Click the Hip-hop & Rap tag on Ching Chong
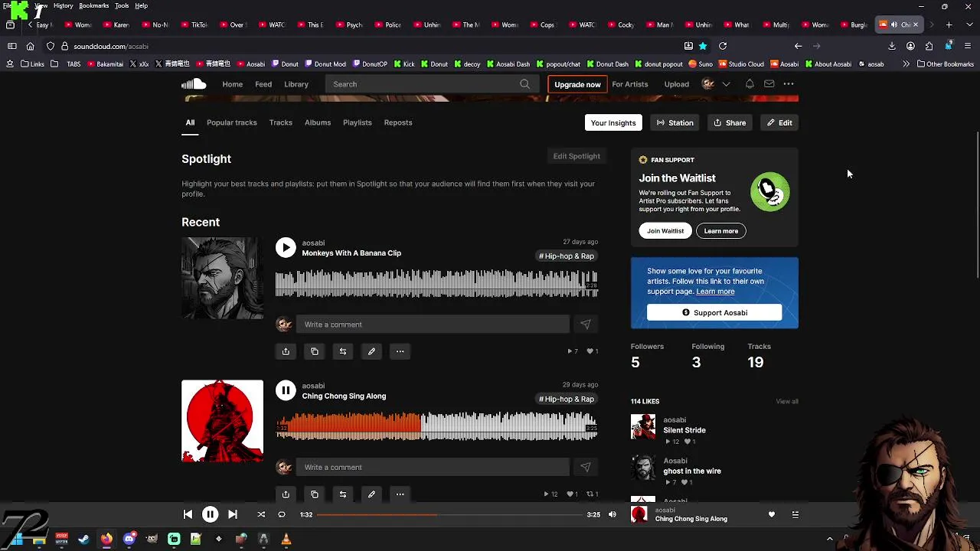Screen dimensions: 980x551 567,399
